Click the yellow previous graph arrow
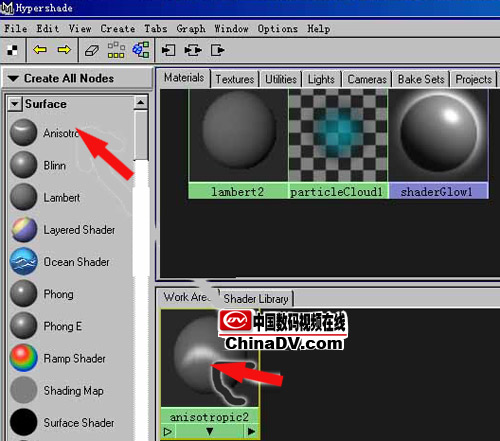500x441 pixels. tap(40, 50)
